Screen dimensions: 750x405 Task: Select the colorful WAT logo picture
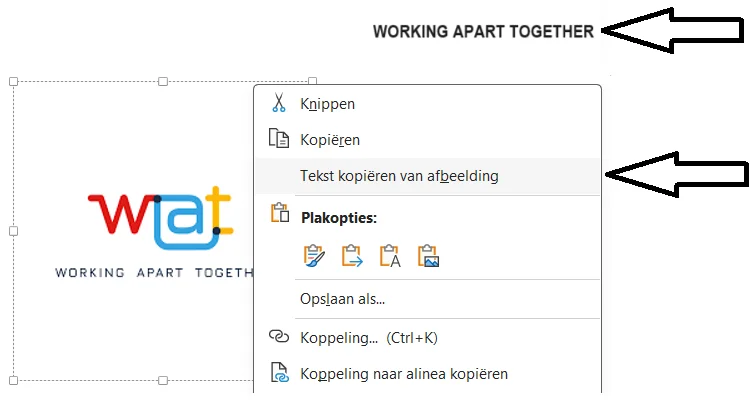[x=160, y=220]
